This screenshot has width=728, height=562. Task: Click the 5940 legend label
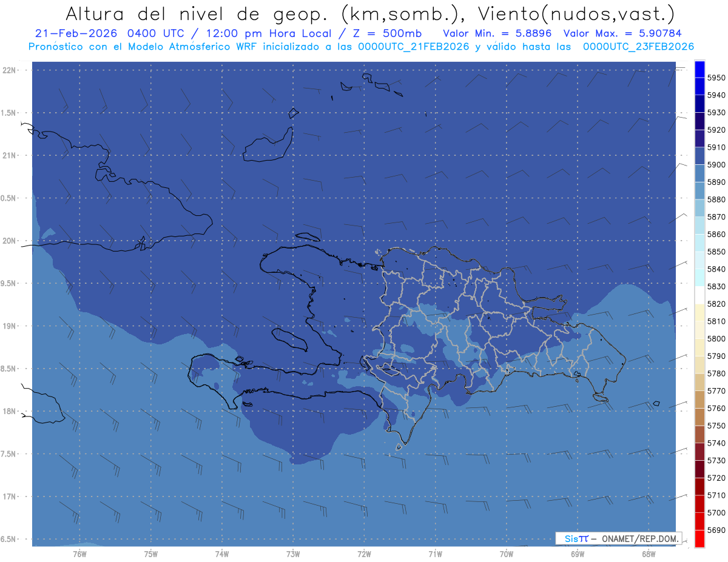[x=716, y=95]
